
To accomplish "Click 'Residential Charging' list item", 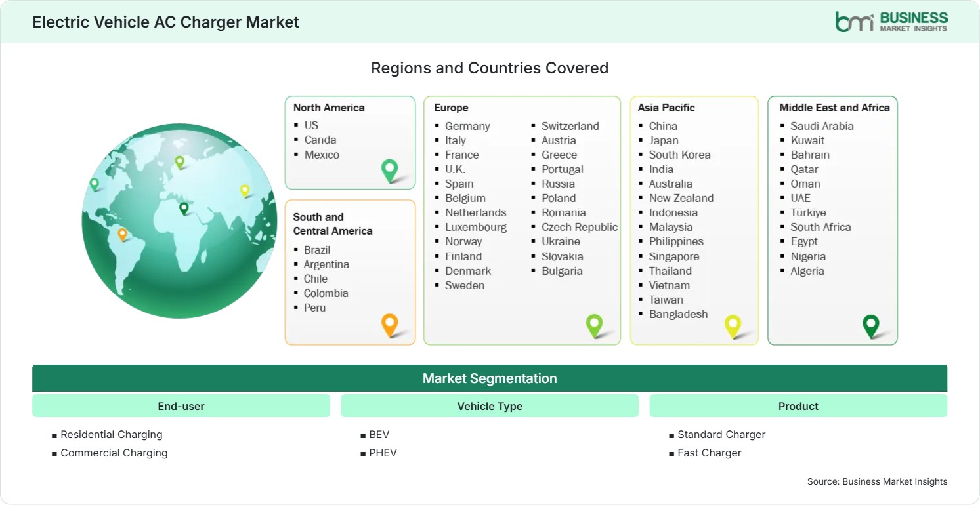I will pos(112,434).
